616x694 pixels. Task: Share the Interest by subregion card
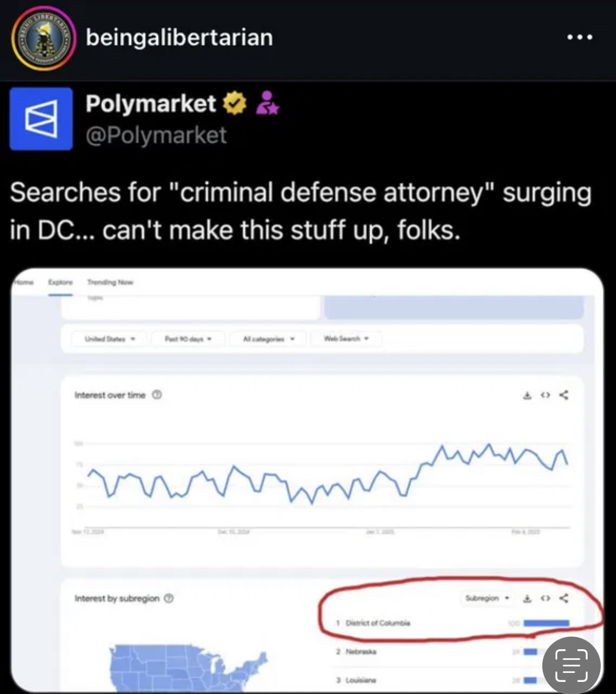coord(564,598)
